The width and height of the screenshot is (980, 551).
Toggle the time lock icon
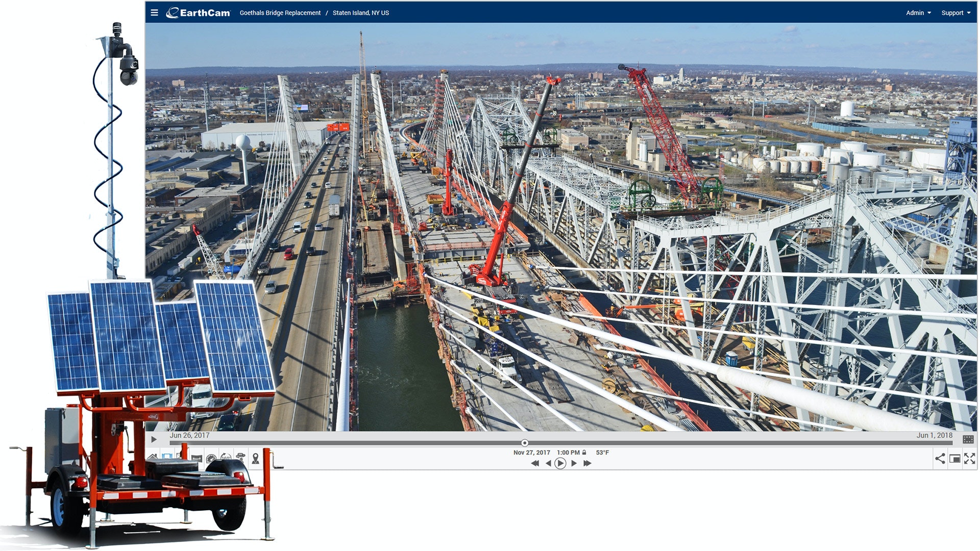point(584,453)
